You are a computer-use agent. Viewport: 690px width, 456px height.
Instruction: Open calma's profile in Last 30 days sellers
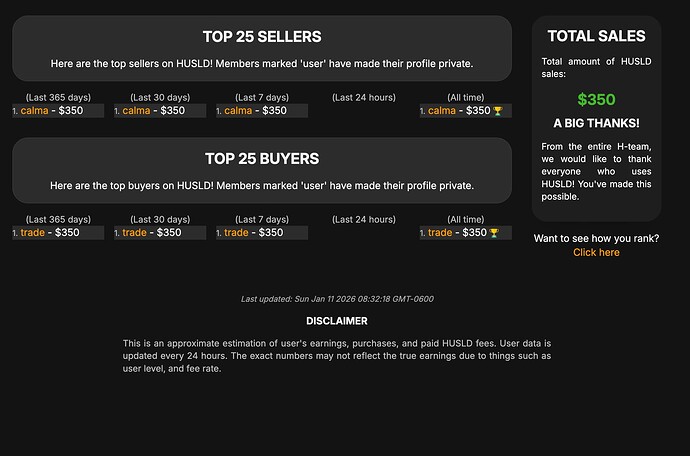136,111
